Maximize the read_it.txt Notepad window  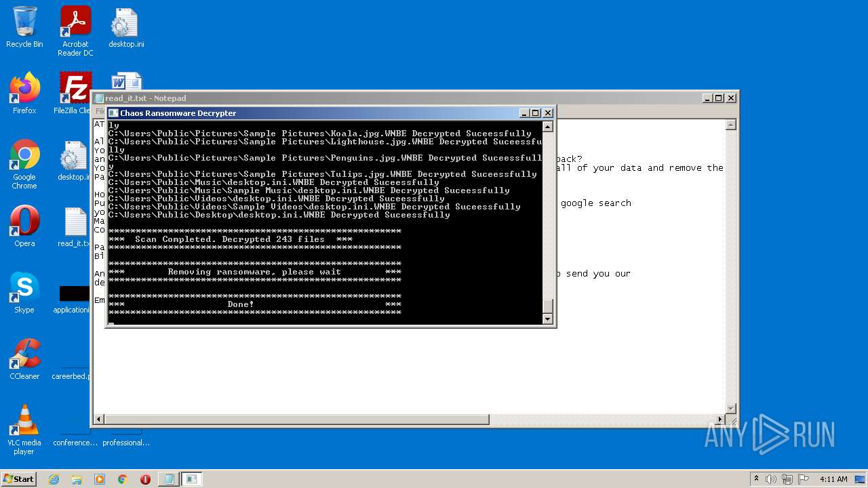[719, 98]
